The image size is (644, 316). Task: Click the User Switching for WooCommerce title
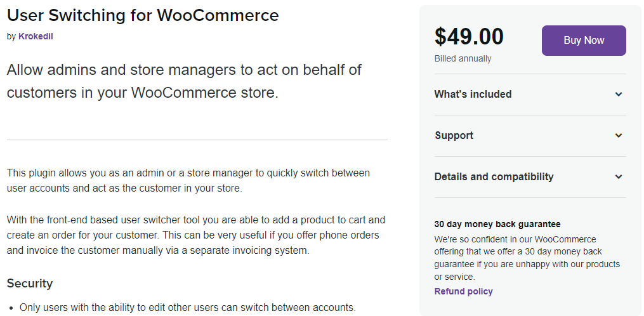point(143,15)
